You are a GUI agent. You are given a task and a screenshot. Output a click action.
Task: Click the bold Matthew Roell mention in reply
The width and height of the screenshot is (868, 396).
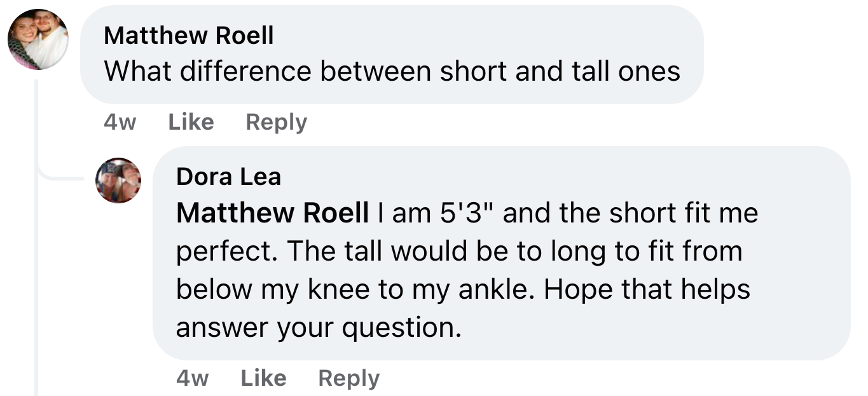point(272,213)
